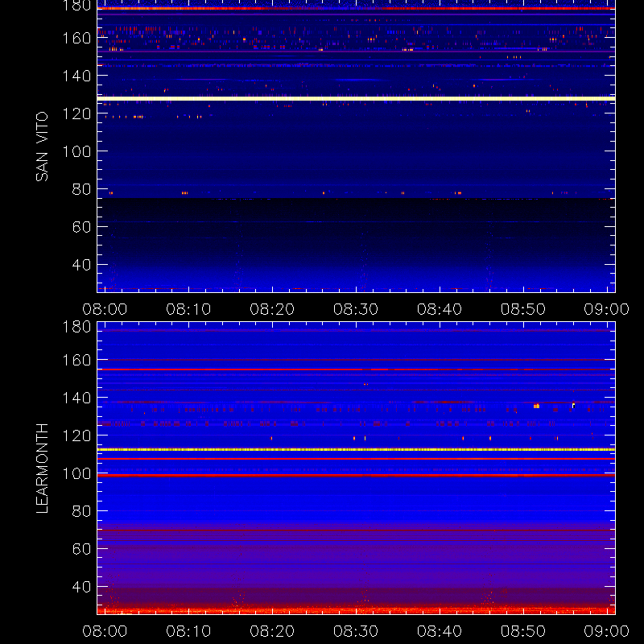Select the 80 frequency label on LEARMONTH plot
Screen dimensions: 644x644
pyautogui.click(x=81, y=511)
